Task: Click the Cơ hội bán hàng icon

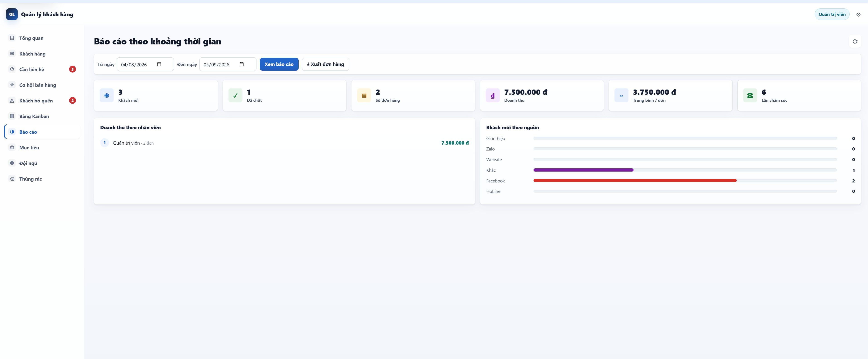Action: (x=12, y=85)
